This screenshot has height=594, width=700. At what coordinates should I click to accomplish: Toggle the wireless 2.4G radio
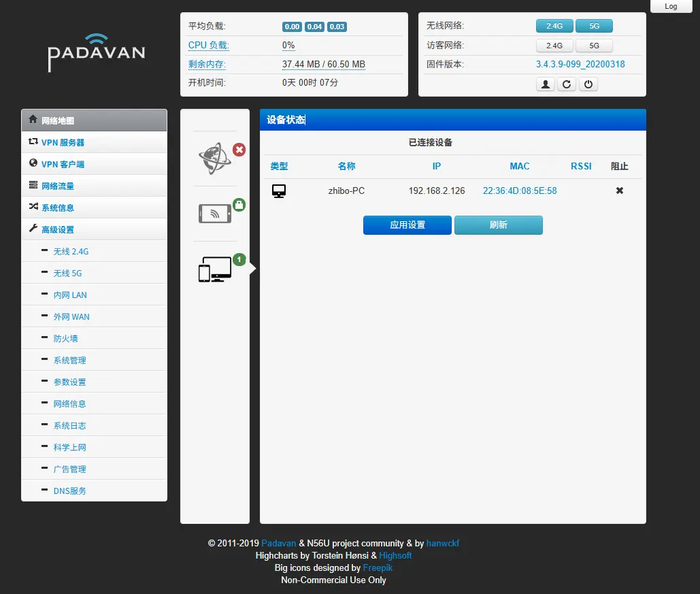pos(554,26)
